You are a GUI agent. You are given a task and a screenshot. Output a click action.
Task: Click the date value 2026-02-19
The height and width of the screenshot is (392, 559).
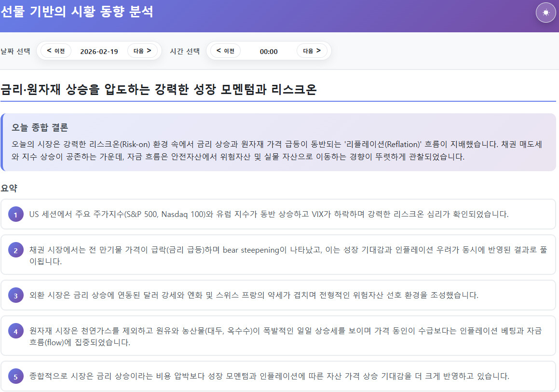pos(99,51)
